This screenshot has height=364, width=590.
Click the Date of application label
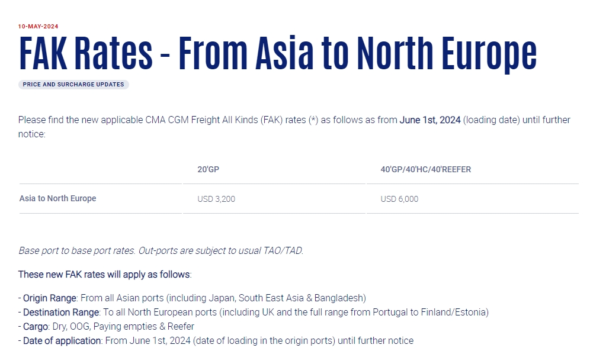click(x=62, y=340)
